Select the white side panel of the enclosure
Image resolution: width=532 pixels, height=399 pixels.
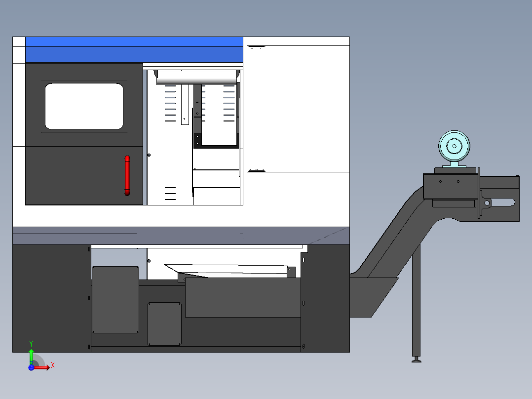[x=296, y=109]
